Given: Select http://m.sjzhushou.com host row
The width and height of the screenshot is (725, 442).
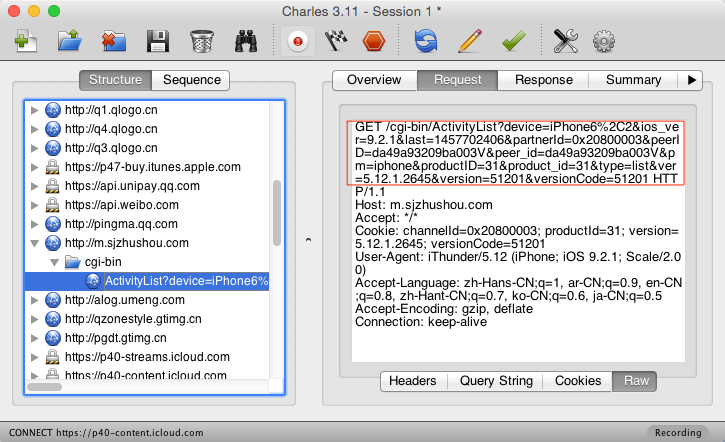Looking at the screenshot, I should pos(147,243).
